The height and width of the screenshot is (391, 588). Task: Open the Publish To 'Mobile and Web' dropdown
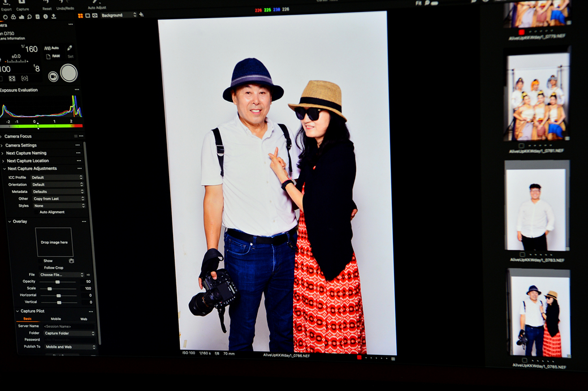tap(70, 347)
